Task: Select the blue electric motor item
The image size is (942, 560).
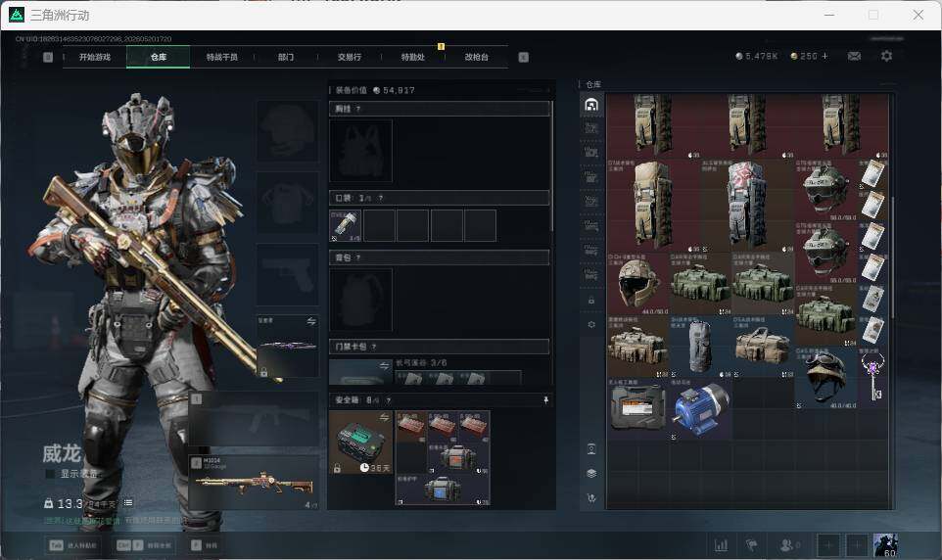Action: coord(700,408)
